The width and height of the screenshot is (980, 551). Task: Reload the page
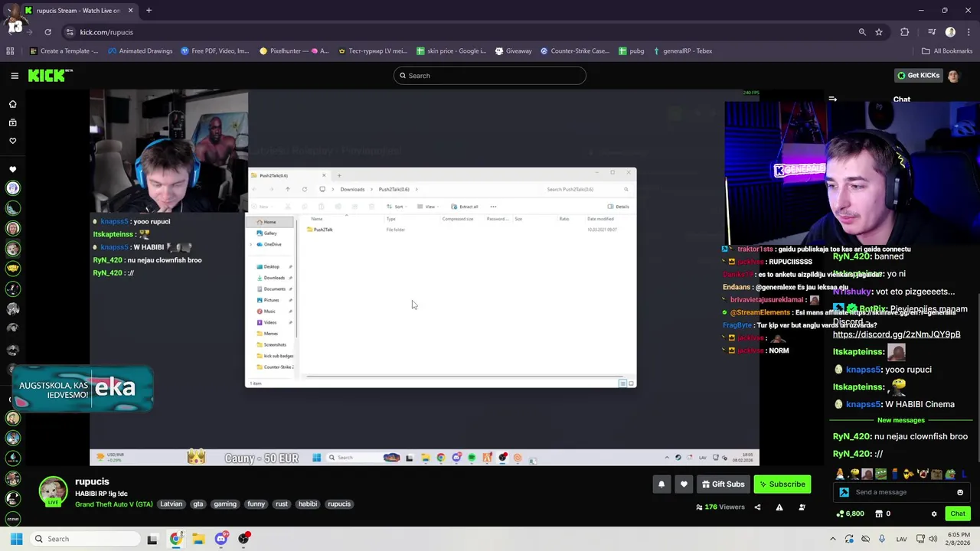coord(47,32)
